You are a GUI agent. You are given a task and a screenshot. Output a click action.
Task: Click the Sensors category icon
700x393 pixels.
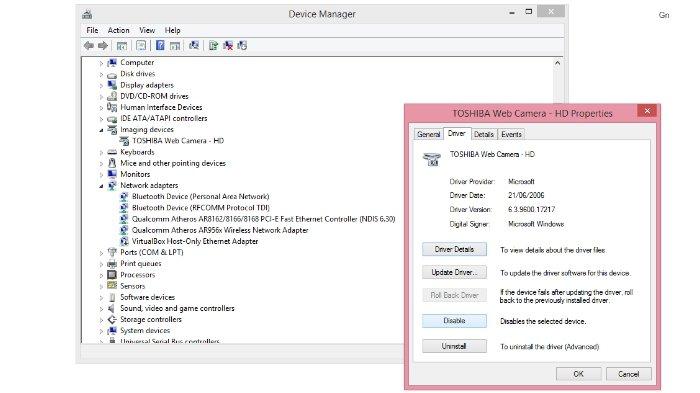coord(112,286)
